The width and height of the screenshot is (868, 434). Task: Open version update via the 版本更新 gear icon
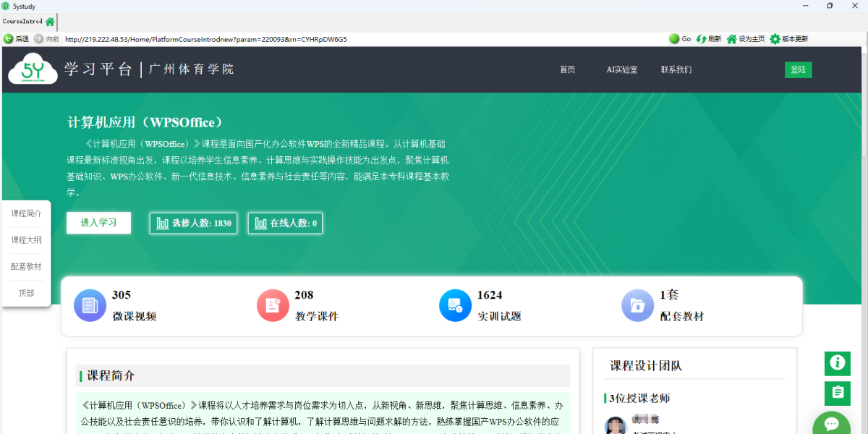[773, 39]
